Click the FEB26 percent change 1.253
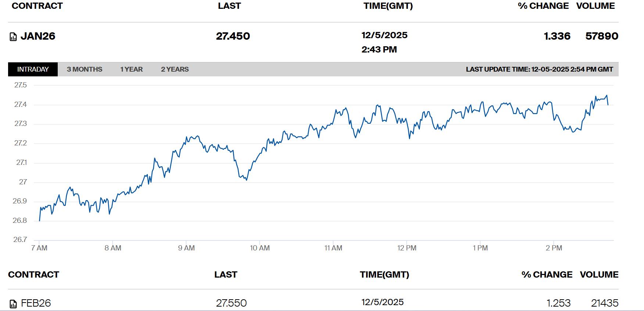 click(558, 303)
